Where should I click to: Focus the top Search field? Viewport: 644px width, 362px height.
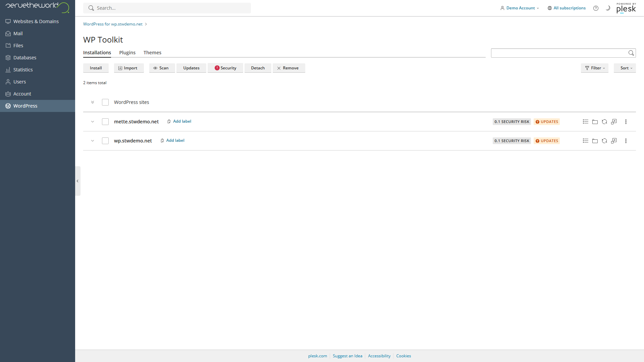[x=167, y=8]
